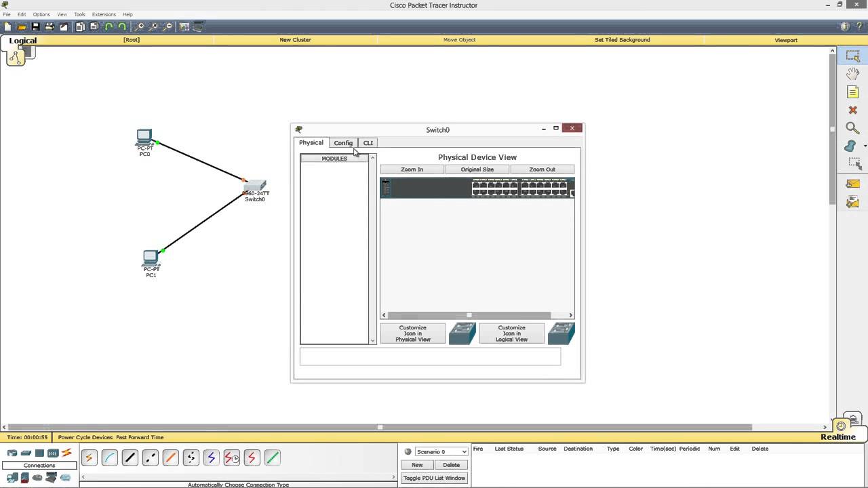Choose the Hubs device category
This screenshot has width=868, height=488.
coord(39,453)
